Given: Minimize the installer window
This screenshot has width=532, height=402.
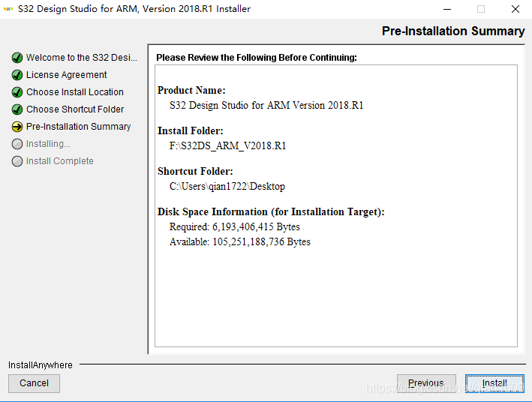Looking at the screenshot, I should point(446,9).
